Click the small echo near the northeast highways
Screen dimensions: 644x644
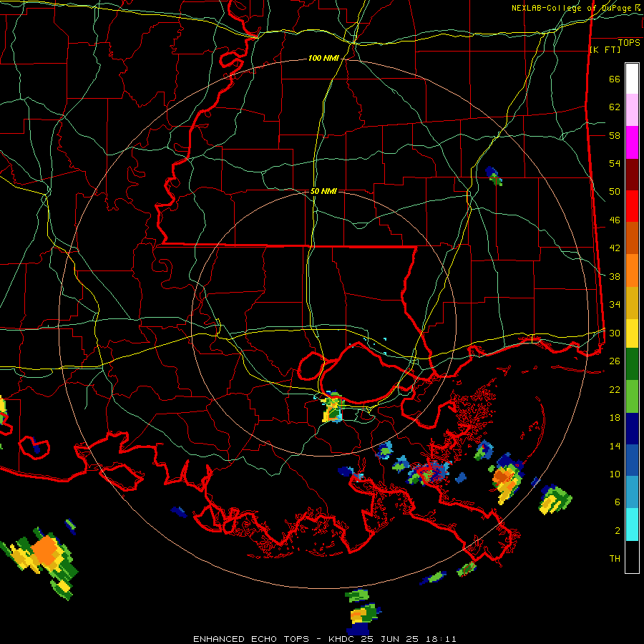493,175
